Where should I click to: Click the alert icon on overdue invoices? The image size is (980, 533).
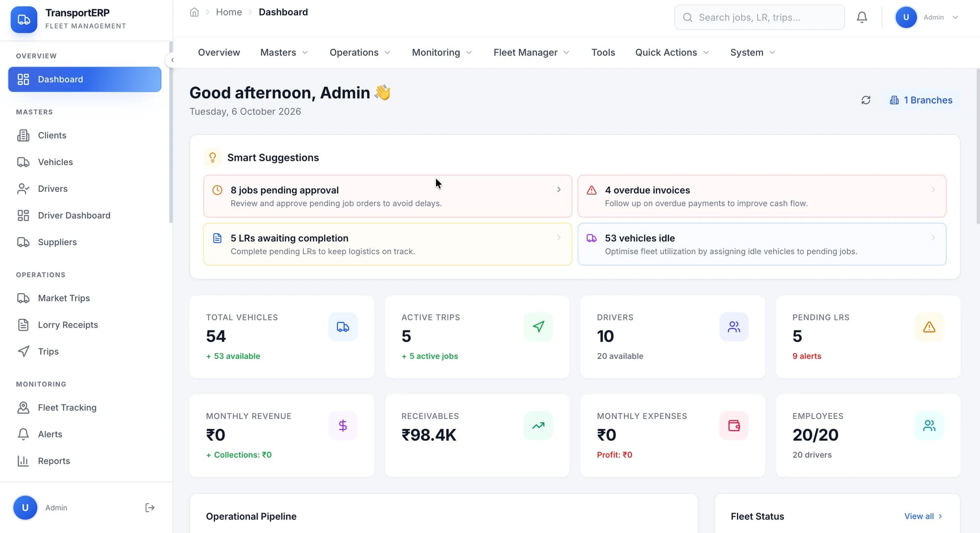pos(591,190)
